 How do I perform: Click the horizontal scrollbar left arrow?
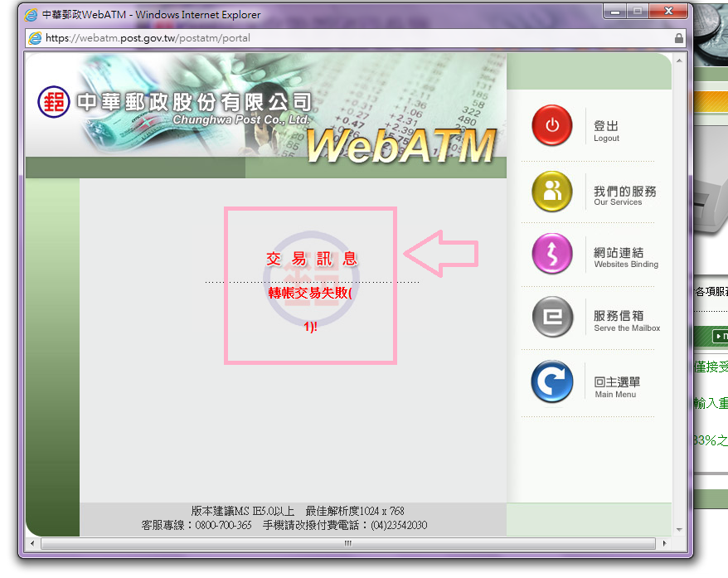click(x=32, y=543)
